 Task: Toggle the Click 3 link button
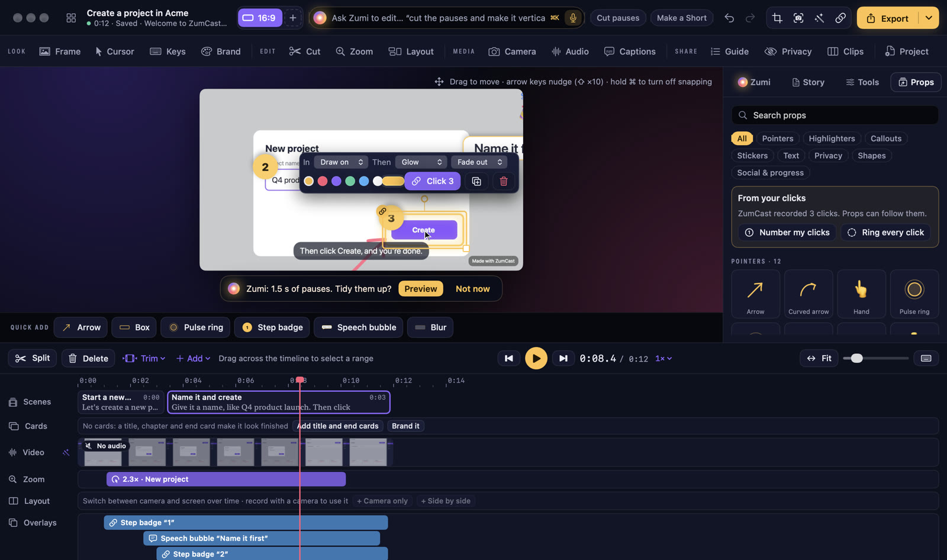pos(433,181)
